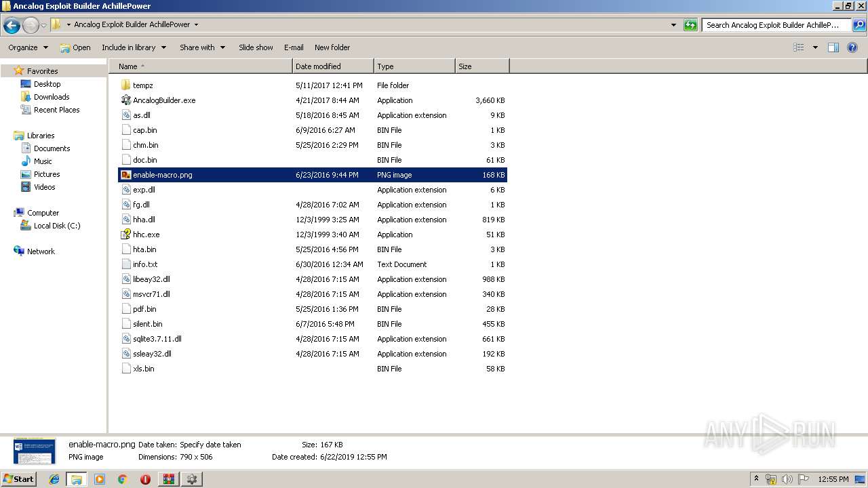Select libeay32.dll file icon
Image resolution: width=868 pixels, height=488 pixels.
pyautogui.click(x=125, y=279)
